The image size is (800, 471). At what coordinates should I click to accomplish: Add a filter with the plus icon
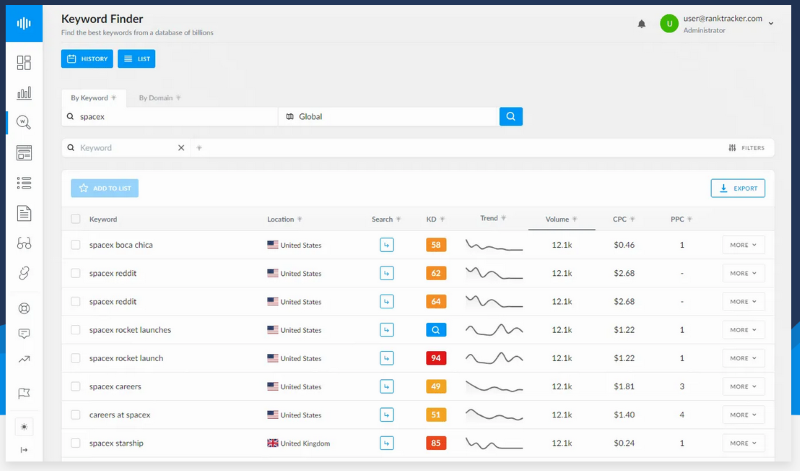(199, 147)
